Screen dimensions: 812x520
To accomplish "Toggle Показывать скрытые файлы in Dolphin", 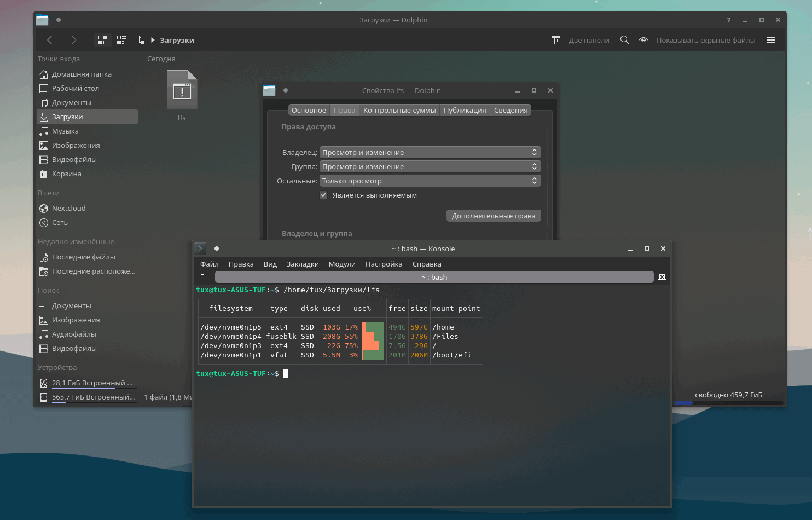I will 697,40.
